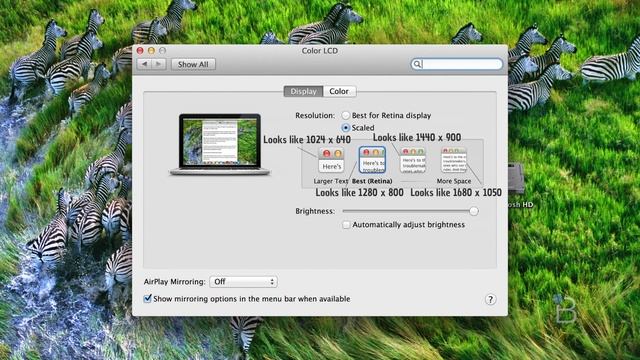Enable Automatically adjust brightness
The width and height of the screenshot is (640, 360).
coord(346,225)
